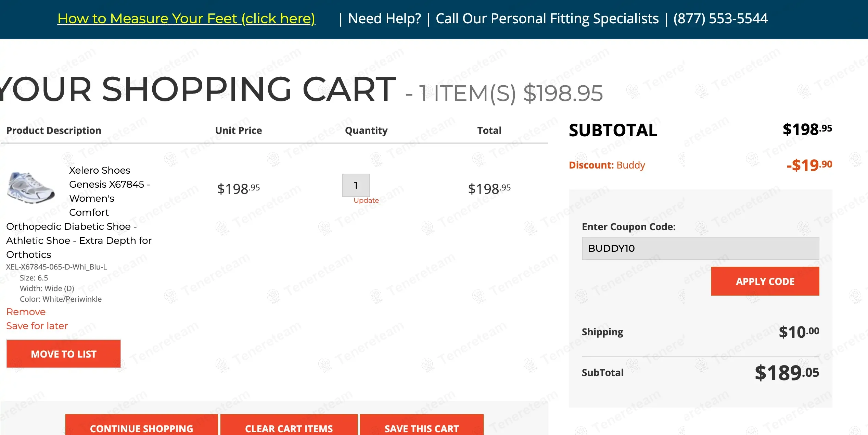Open the How to Measure Your Feet guide
868x435 pixels.
[x=186, y=18]
